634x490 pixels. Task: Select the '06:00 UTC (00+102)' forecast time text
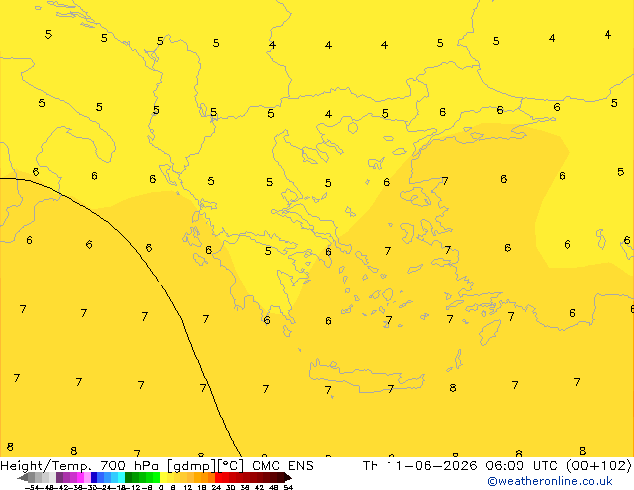point(558,465)
